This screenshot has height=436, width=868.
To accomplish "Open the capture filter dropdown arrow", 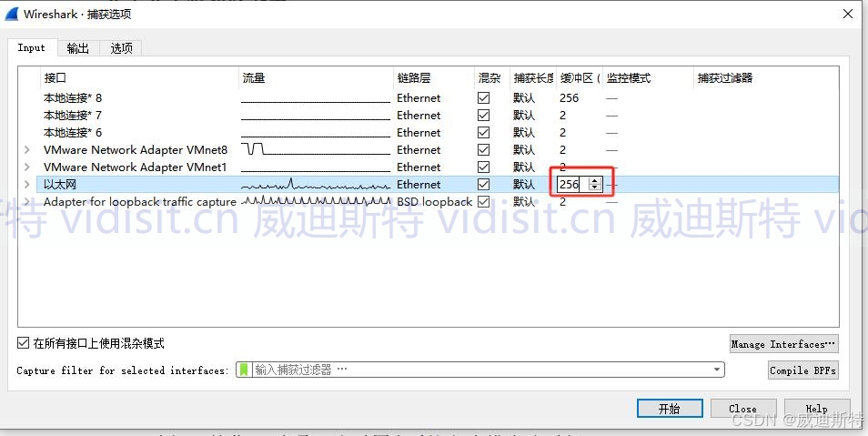I will click(x=717, y=370).
